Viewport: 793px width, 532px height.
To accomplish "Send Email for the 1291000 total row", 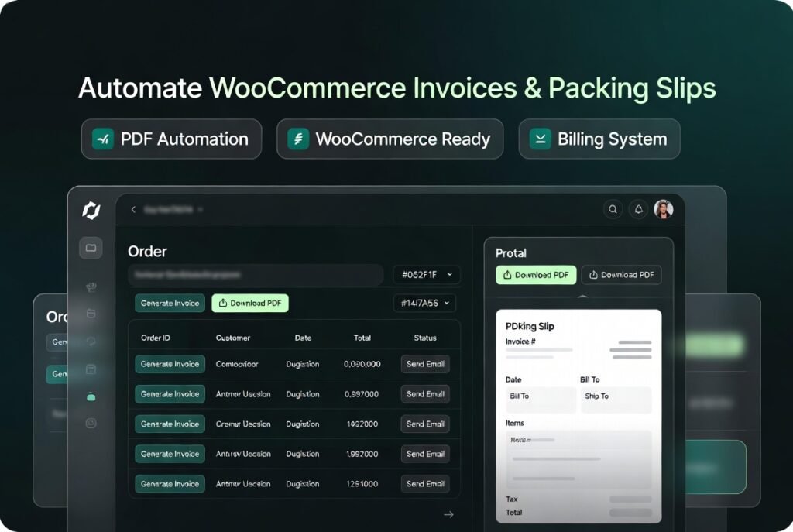I will click(425, 484).
